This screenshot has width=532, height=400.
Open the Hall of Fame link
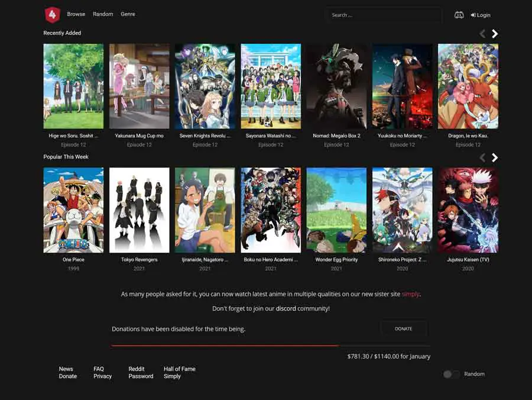pyautogui.click(x=180, y=369)
